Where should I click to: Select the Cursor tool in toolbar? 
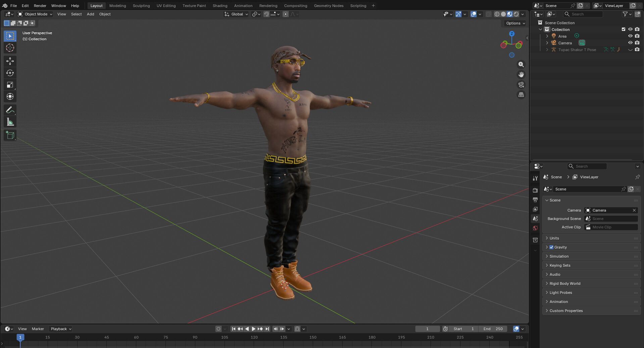point(10,48)
